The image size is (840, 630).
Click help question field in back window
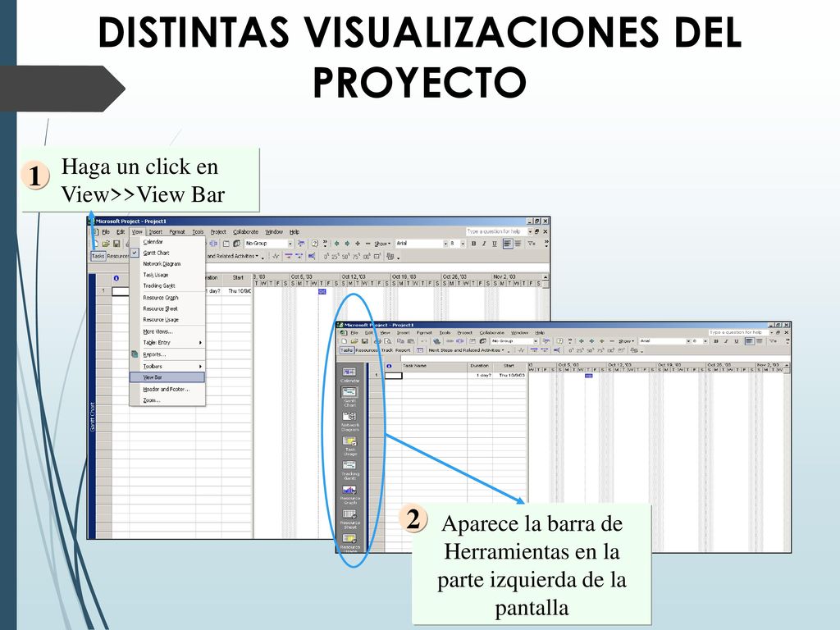[496, 231]
